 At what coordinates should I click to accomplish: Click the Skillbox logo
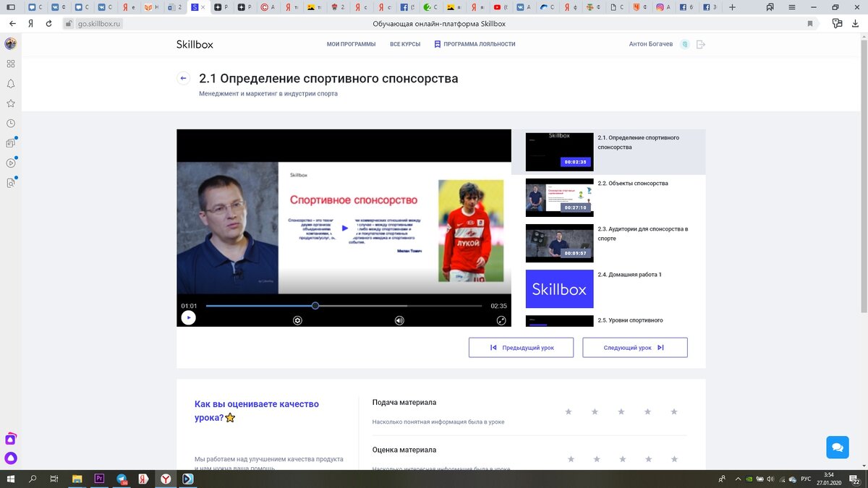coord(195,44)
